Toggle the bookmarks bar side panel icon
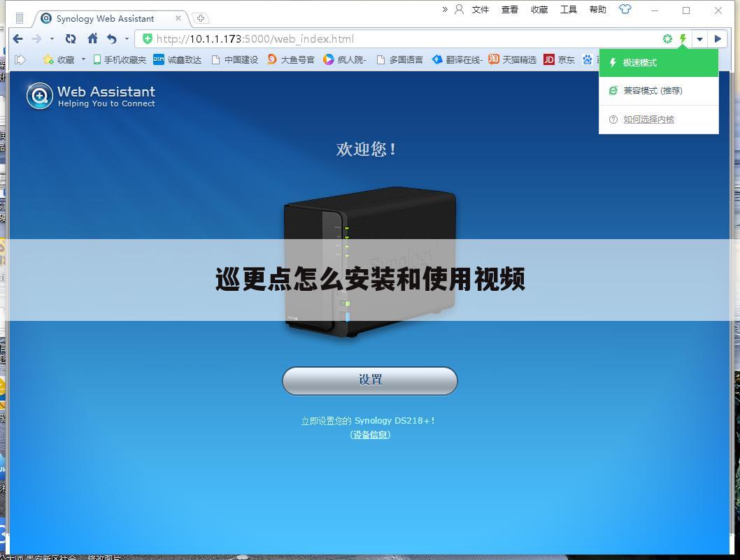 point(20,59)
